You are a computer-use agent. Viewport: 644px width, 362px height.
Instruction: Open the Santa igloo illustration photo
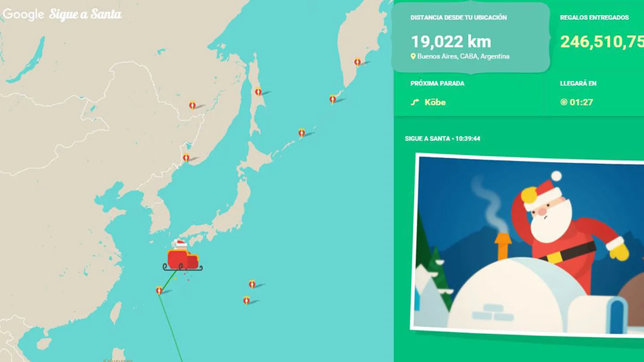click(528, 245)
